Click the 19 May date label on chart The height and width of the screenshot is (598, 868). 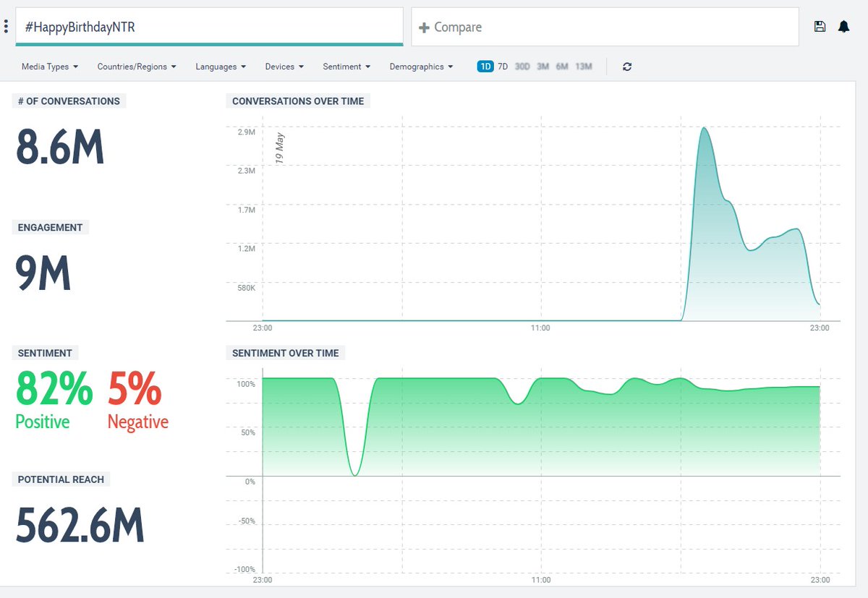click(x=280, y=148)
